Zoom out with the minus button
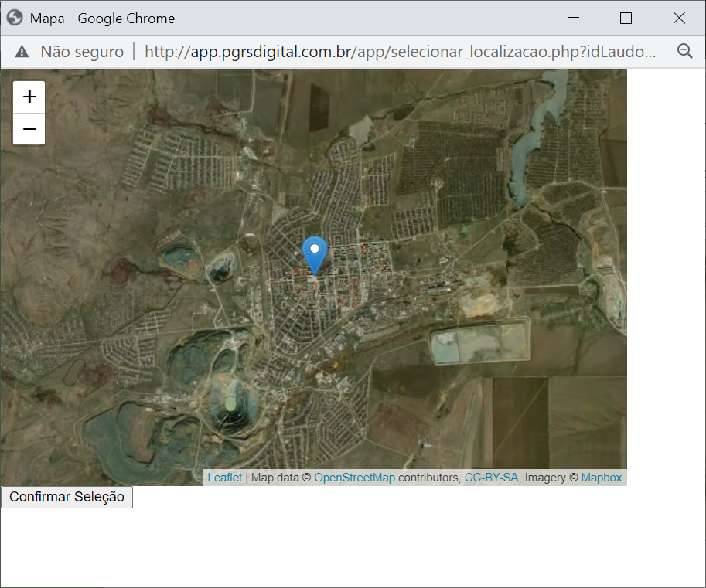This screenshot has height=588, width=706. (x=29, y=129)
